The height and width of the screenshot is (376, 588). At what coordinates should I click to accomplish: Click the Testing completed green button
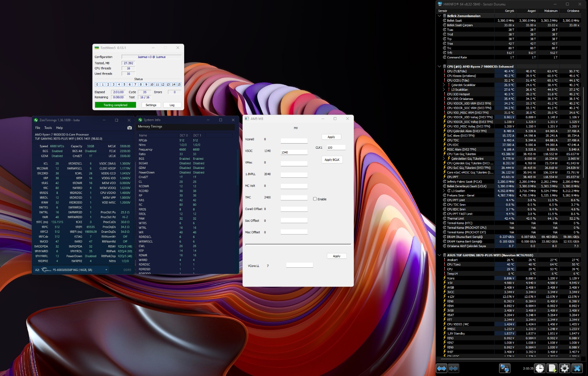click(x=115, y=105)
